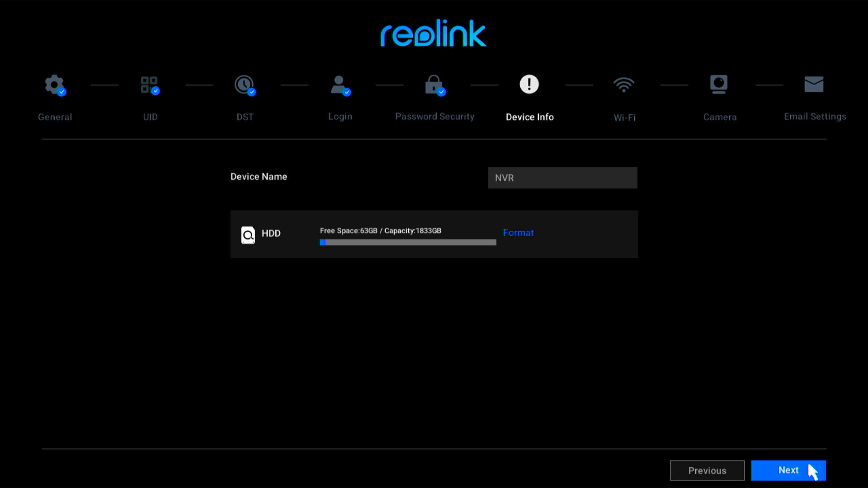Click the Format link for HDD

coord(519,233)
